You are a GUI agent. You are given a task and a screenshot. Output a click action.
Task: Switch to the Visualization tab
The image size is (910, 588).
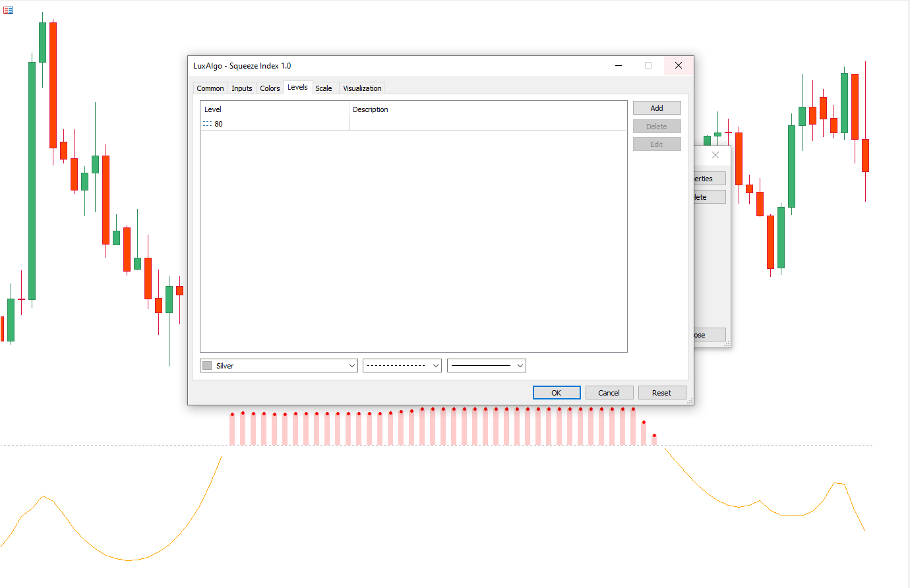[x=362, y=88]
